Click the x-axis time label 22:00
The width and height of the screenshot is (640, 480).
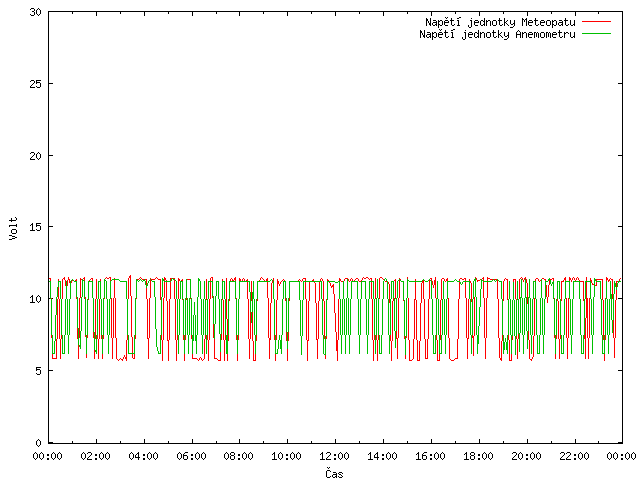coord(574,456)
